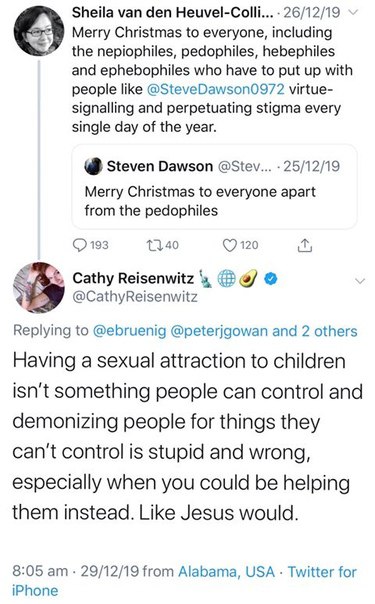Open the @ebruenig reply mention
Screen dimensions: 375x604
pos(129,331)
